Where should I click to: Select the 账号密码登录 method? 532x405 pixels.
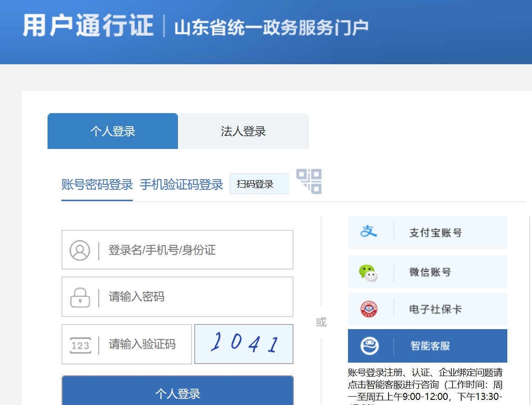pos(97,184)
